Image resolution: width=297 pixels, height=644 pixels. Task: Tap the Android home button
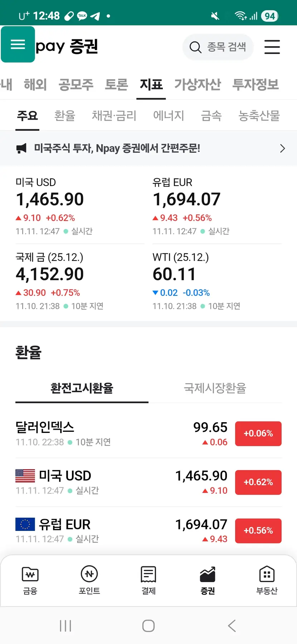tap(148, 626)
